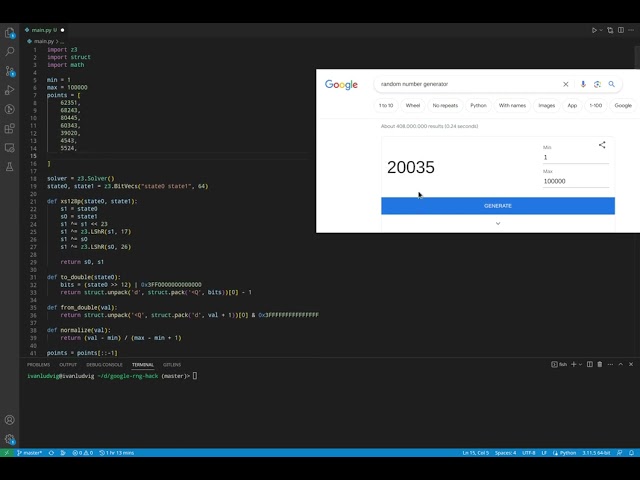Click the master* git branch in status bar

29,453
